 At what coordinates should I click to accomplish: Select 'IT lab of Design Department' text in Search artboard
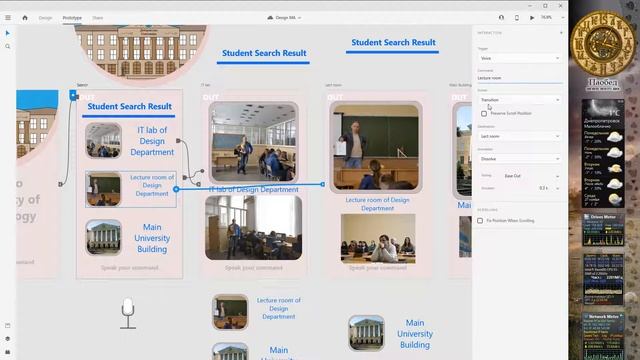pos(152,141)
